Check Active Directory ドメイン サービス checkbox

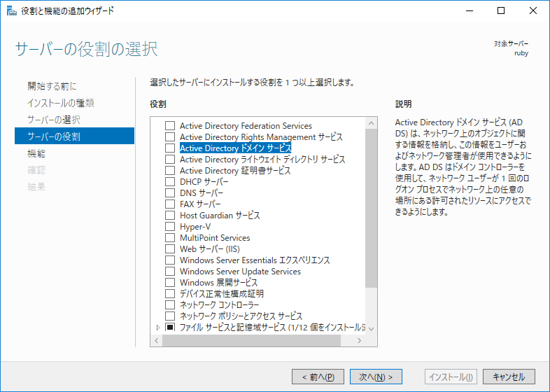point(170,148)
